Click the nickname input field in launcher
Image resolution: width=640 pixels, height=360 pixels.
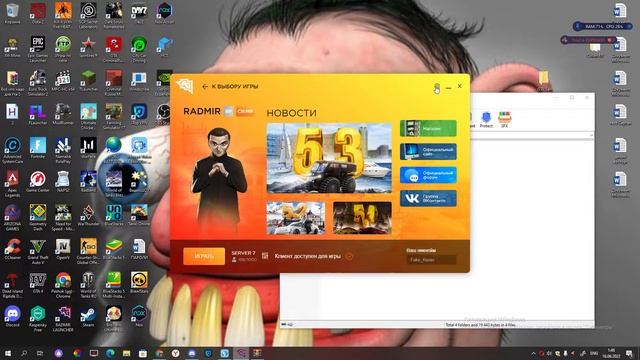[431, 260]
